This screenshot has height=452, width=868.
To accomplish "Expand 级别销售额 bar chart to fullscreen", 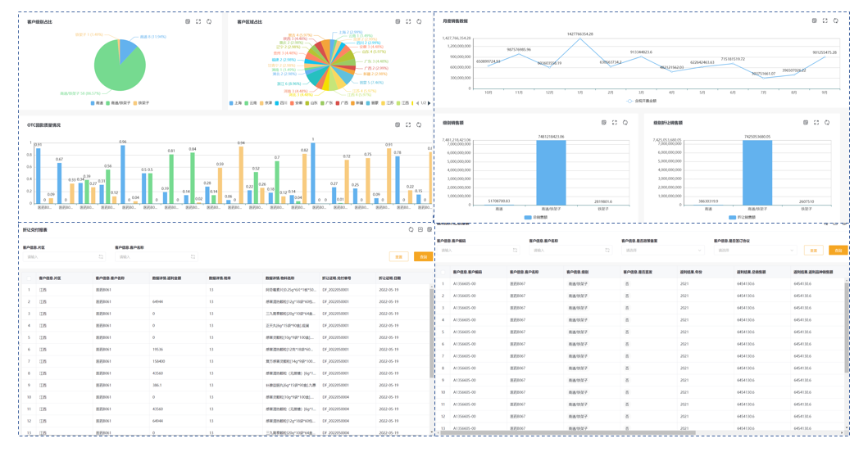I will click(x=615, y=123).
